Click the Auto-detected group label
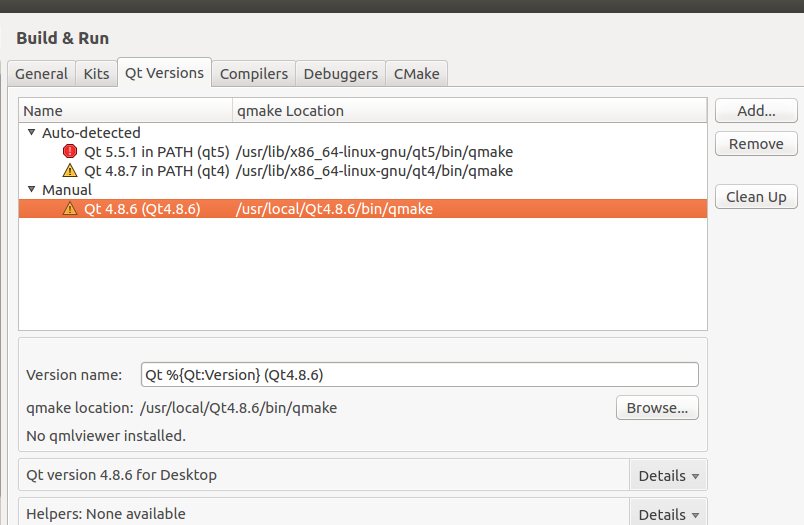 (91, 133)
